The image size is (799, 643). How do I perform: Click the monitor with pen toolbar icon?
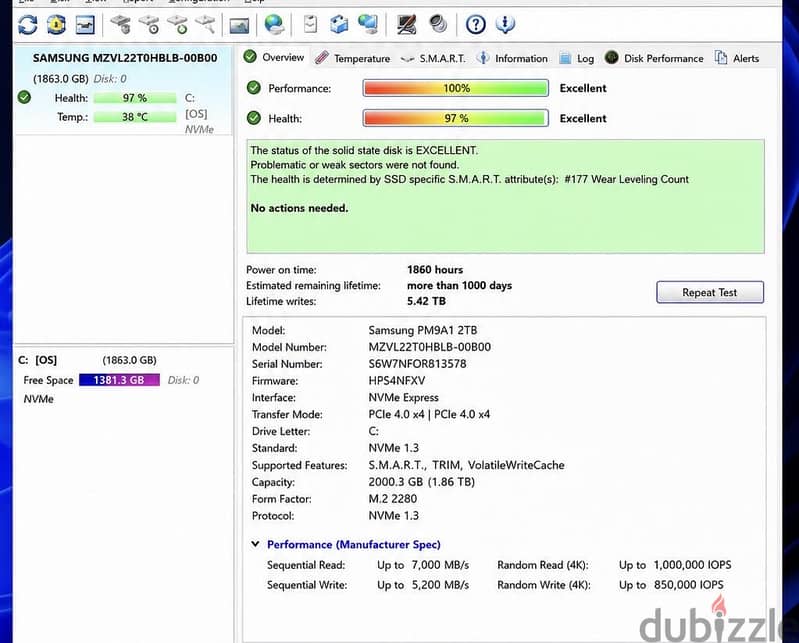(x=406, y=24)
